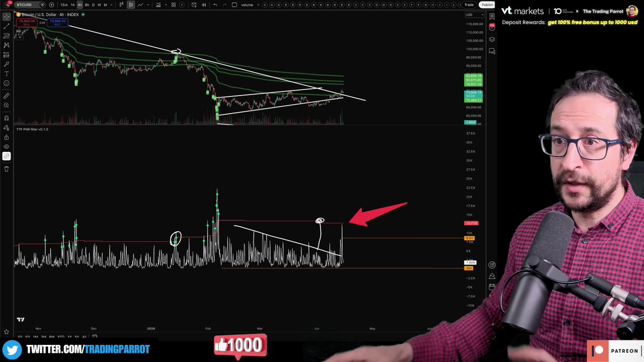
Task: Click the compare or add symbol plus icon
Action: click(52, 5)
